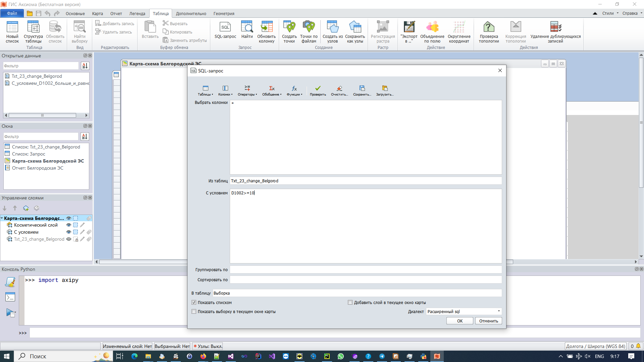Open the Геометрия ribbon tab
Viewport: 644px width, 362px height.
coord(224,14)
